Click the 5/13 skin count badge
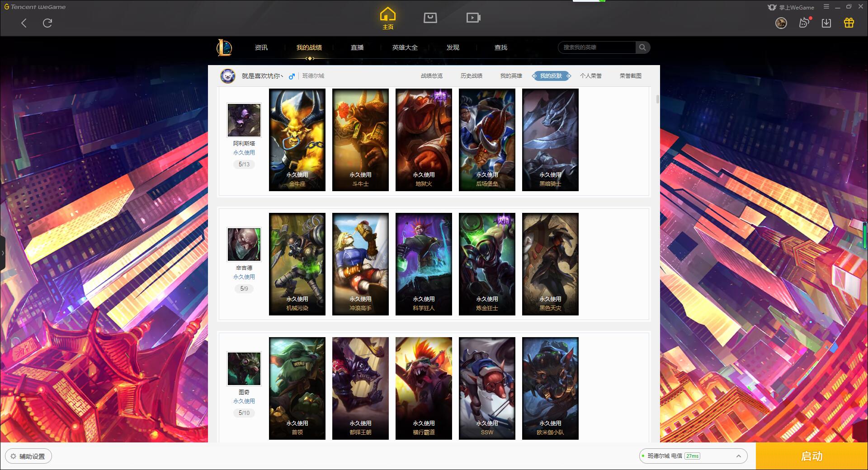This screenshot has width=868, height=470. 244,164
